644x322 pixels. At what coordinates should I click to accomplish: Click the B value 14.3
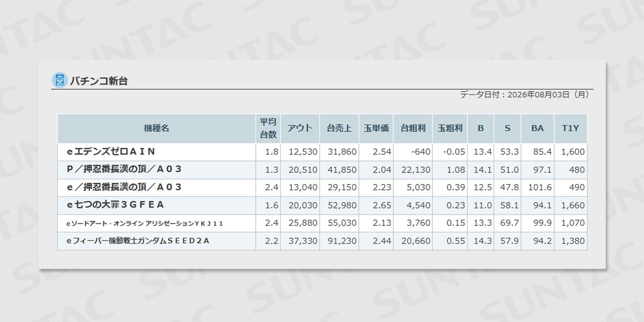(x=483, y=241)
